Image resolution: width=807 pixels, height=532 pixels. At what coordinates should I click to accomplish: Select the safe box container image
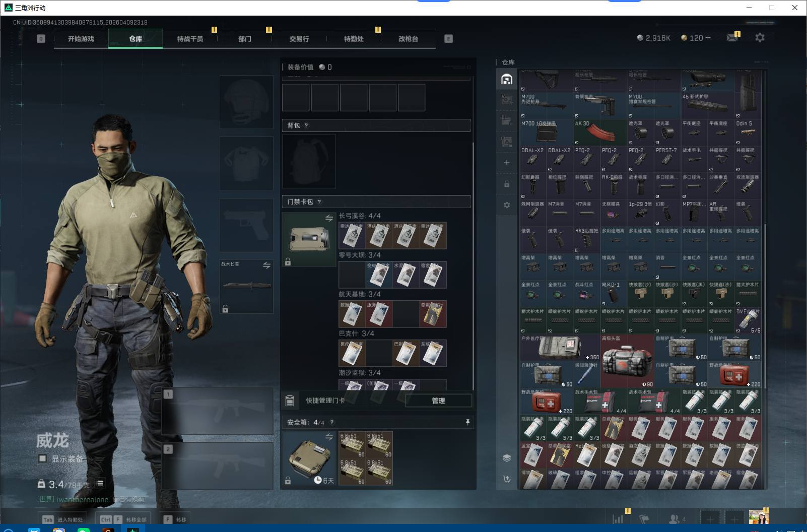(309, 458)
